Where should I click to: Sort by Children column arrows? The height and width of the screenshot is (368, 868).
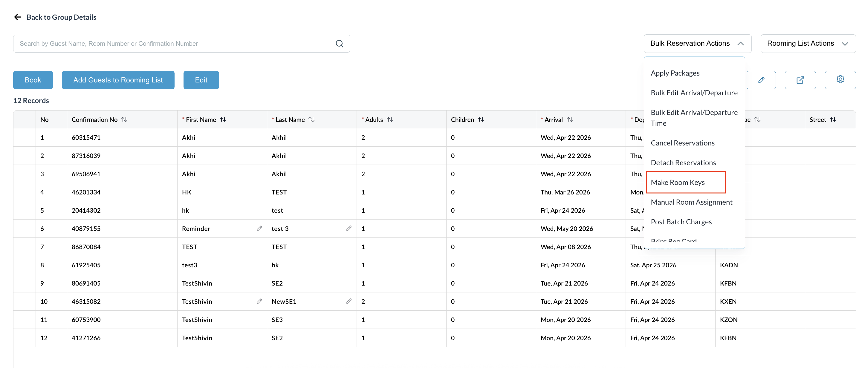coord(481,119)
